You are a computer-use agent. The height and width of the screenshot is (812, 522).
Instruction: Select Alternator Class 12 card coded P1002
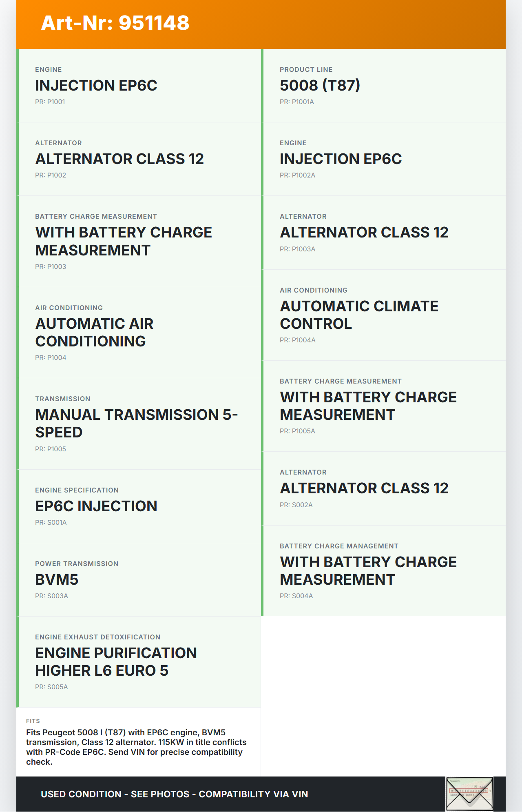pyautogui.click(x=139, y=159)
